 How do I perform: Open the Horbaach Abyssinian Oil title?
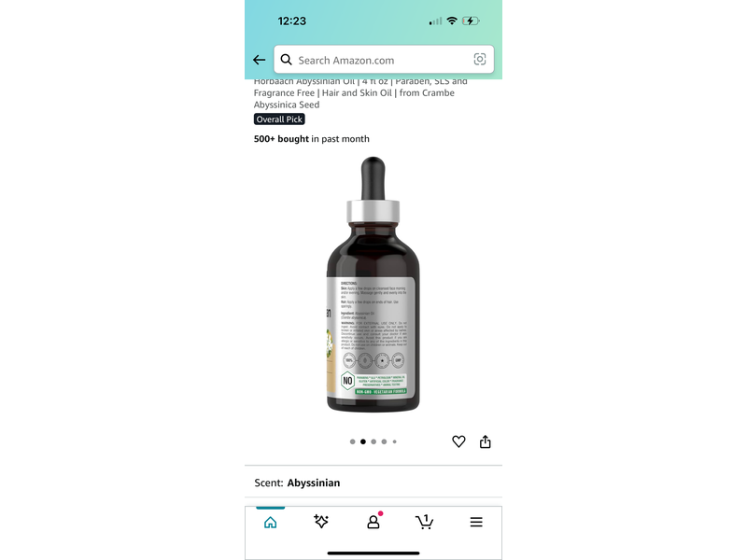pyautogui.click(x=360, y=92)
